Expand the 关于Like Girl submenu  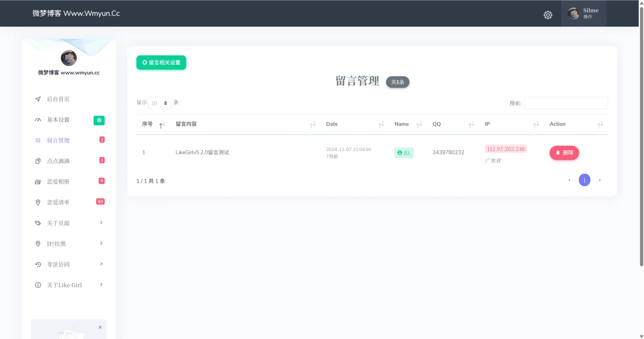point(69,285)
